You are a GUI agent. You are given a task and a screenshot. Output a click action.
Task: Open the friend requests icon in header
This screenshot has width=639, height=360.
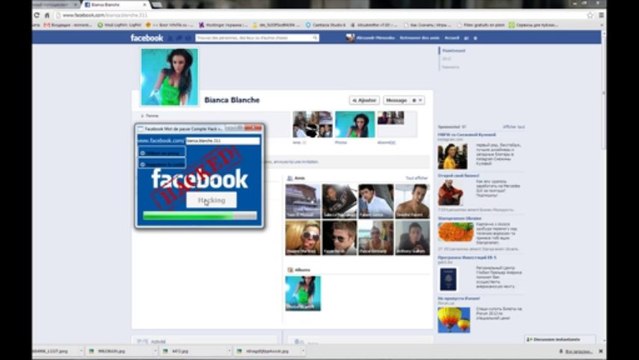tap(170, 38)
